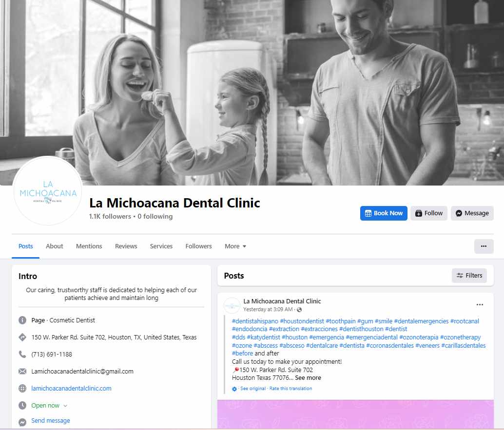Click the #dentistahispano hashtag
Image resolution: width=504 pixels, height=430 pixels.
click(x=255, y=321)
